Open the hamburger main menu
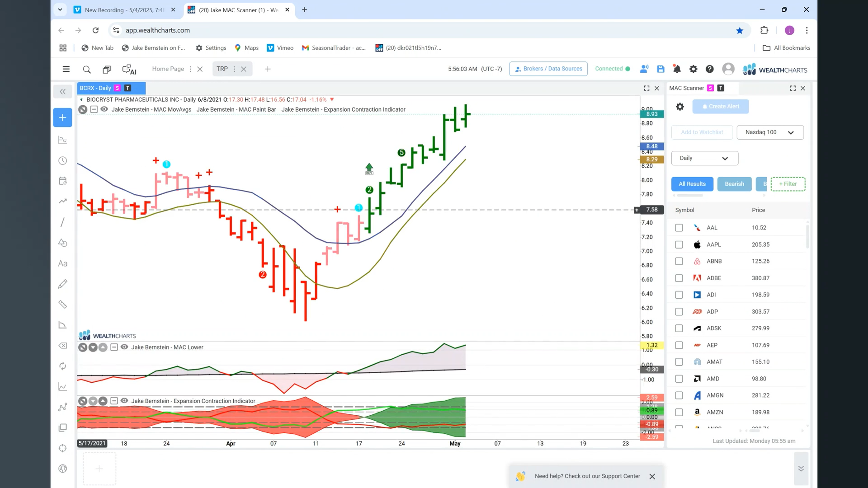The image size is (868, 488). [x=66, y=69]
